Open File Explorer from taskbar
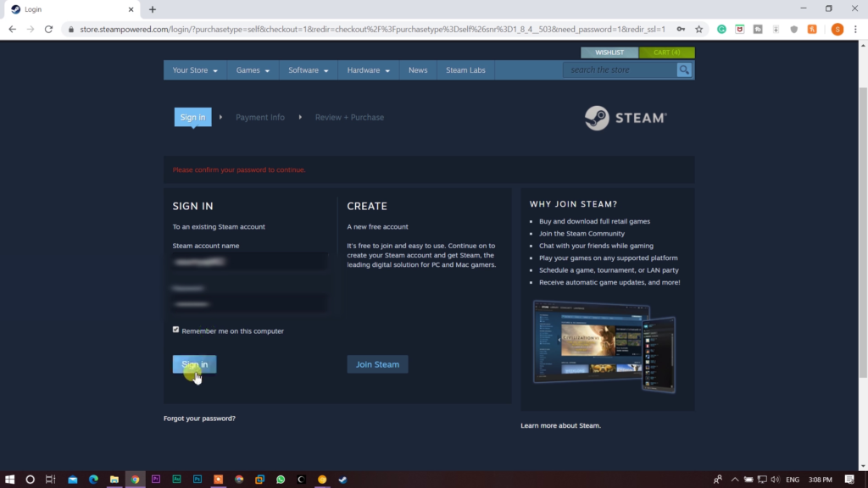868x488 pixels. (114, 480)
